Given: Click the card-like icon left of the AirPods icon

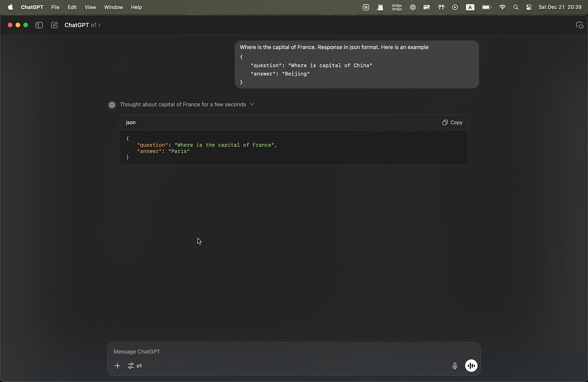Looking at the screenshot, I should coord(426,7).
